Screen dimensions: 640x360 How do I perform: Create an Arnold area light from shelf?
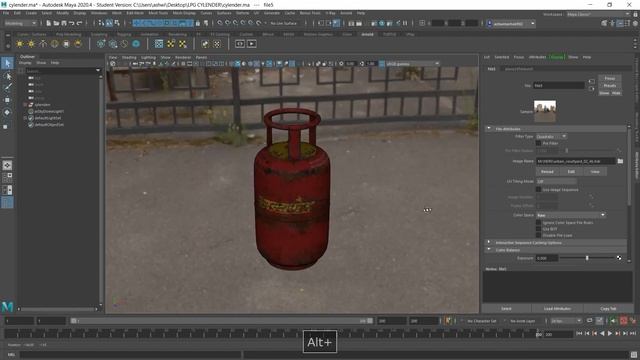[x=20, y=44]
